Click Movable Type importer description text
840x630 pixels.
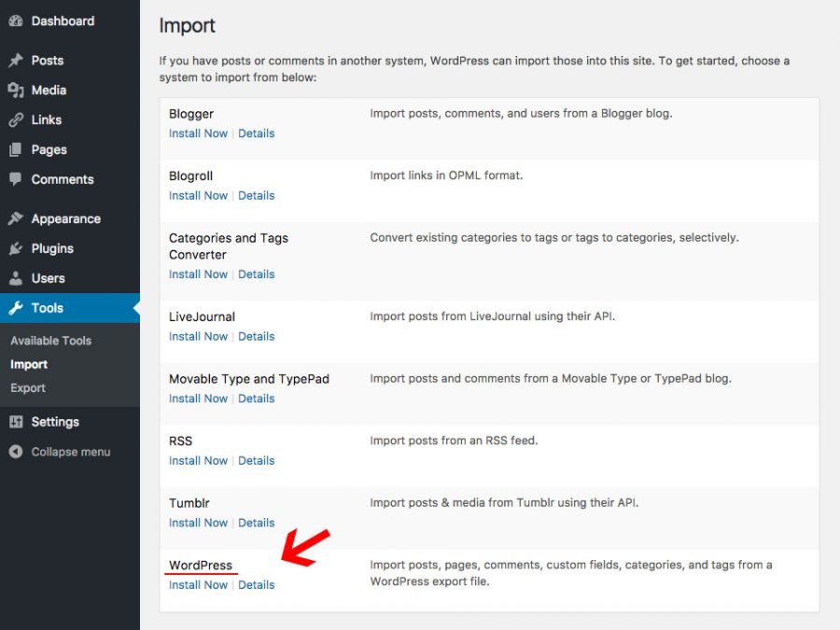coord(551,378)
